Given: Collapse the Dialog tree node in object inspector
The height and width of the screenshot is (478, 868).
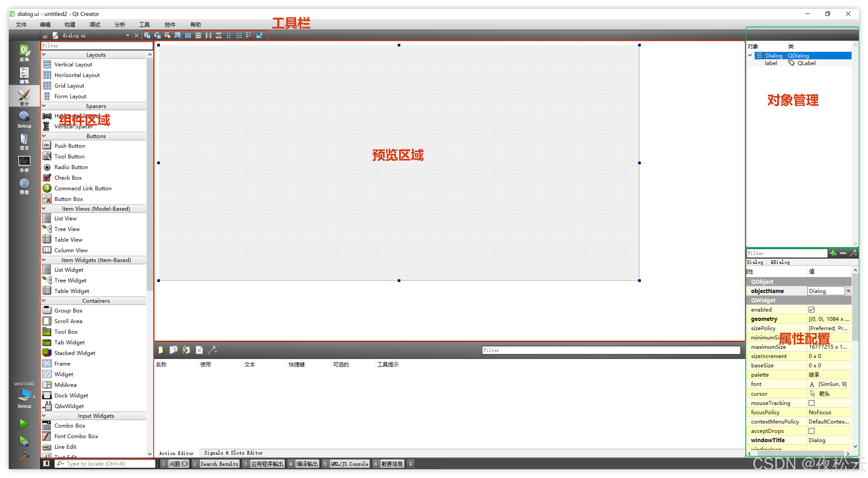Looking at the screenshot, I should tap(750, 56).
